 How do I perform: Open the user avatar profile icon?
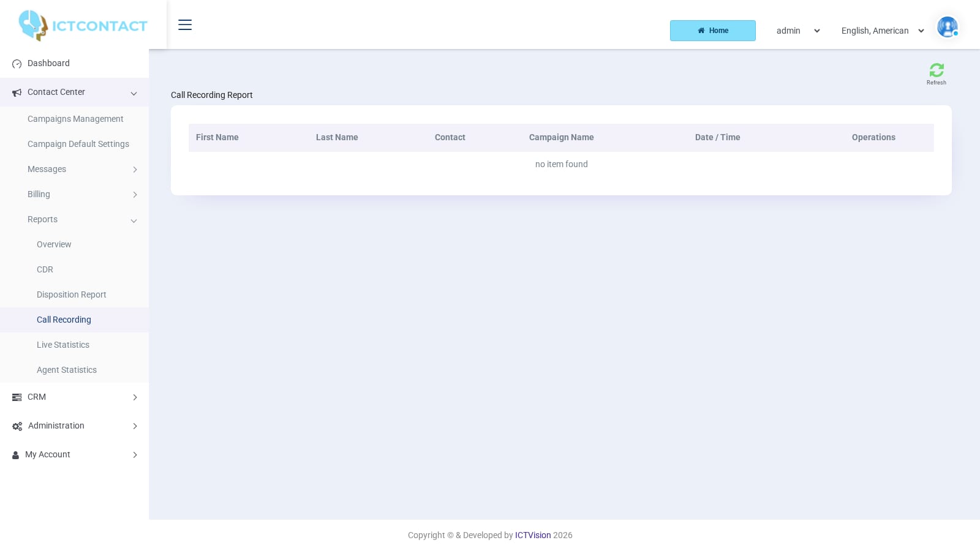tap(947, 27)
